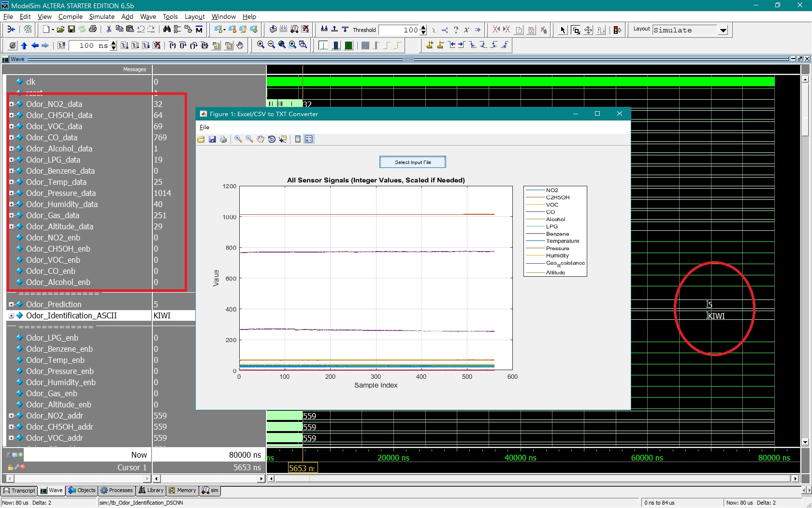The image size is (812, 508).
Task: Open the Simulate menu
Action: point(101,16)
